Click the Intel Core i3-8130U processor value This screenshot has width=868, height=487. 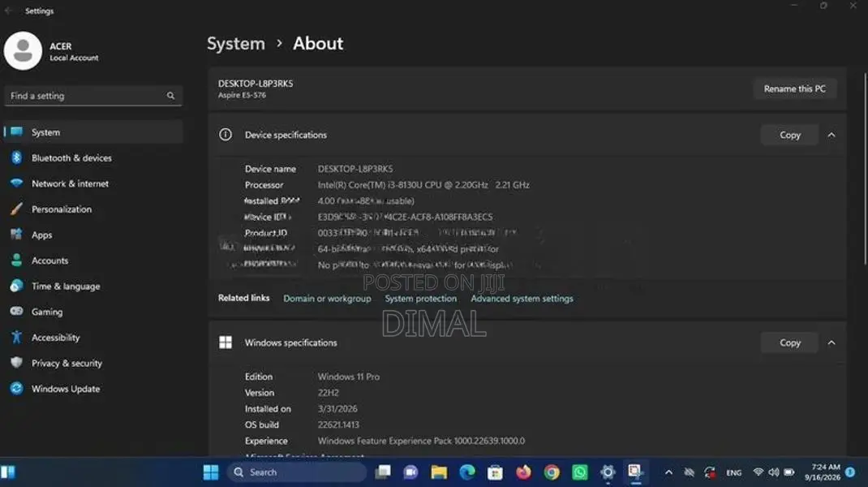point(423,185)
